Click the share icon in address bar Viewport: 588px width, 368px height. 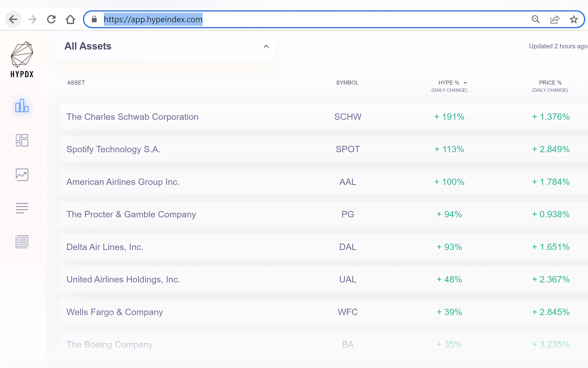point(555,19)
